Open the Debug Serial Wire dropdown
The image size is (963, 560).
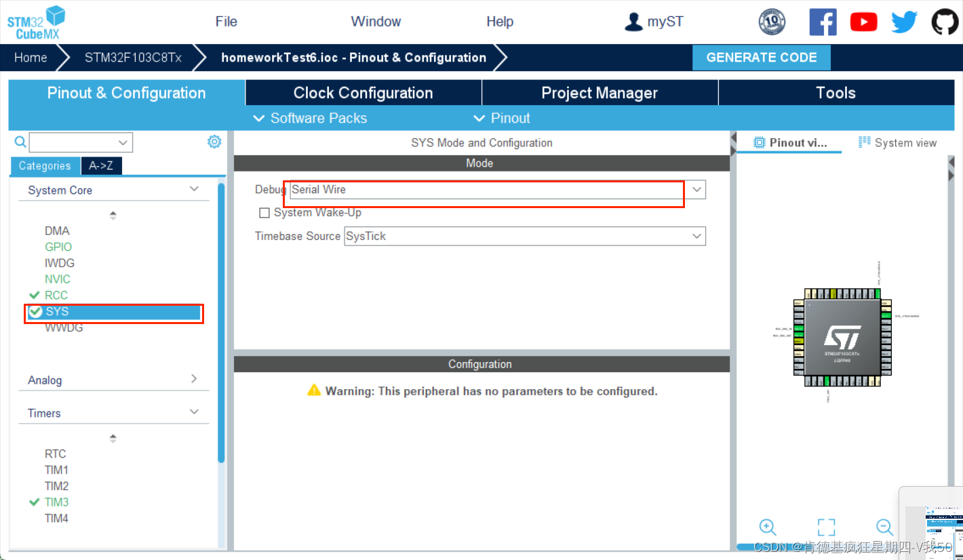[498, 190]
